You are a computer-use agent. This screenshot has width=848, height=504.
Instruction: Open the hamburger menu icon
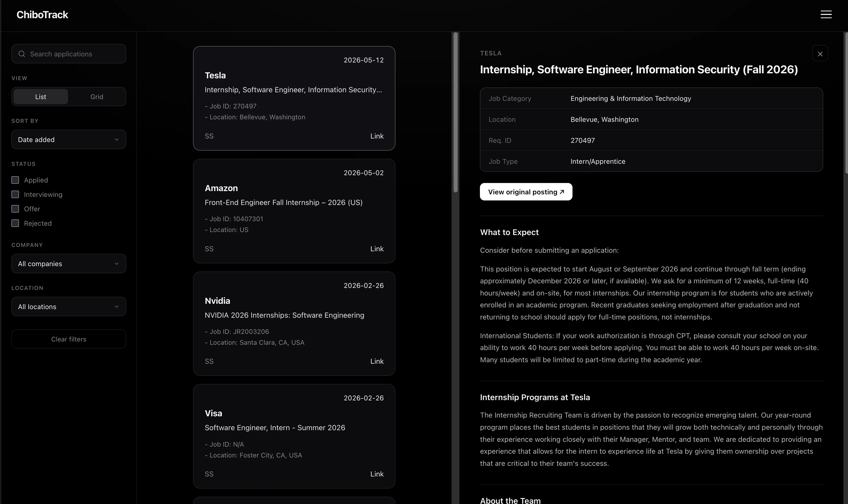click(826, 14)
